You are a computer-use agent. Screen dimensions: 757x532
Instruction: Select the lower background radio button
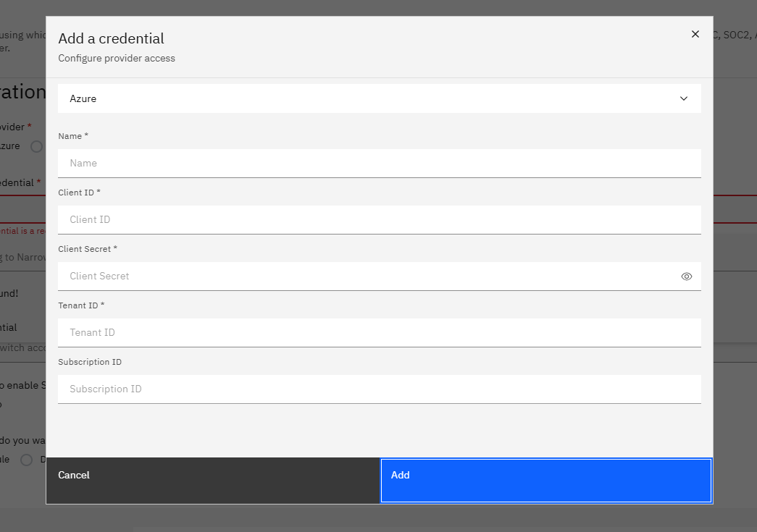pos(27,460)
